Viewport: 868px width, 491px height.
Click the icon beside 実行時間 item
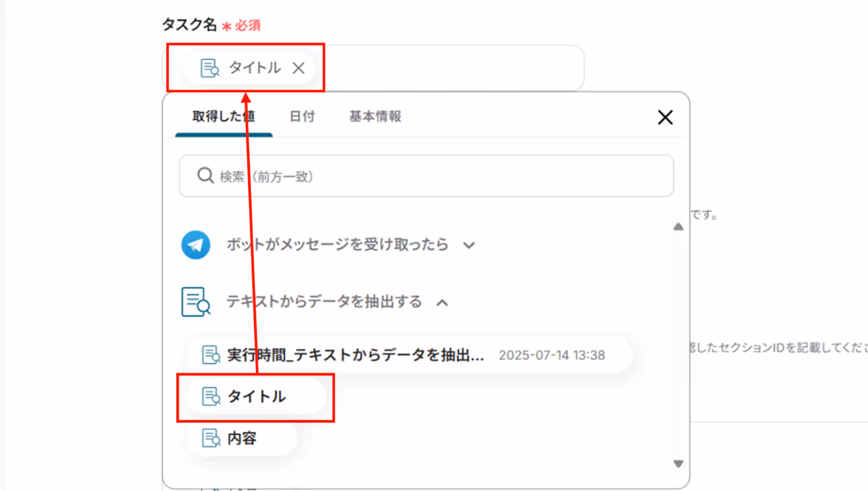[x=211, y=355]
